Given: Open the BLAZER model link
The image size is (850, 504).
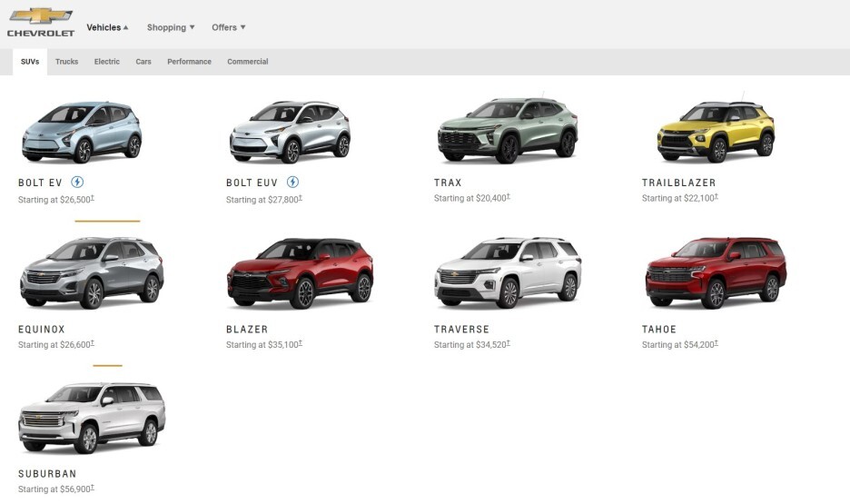Looking at the screenshot, I should pos(247,329).
